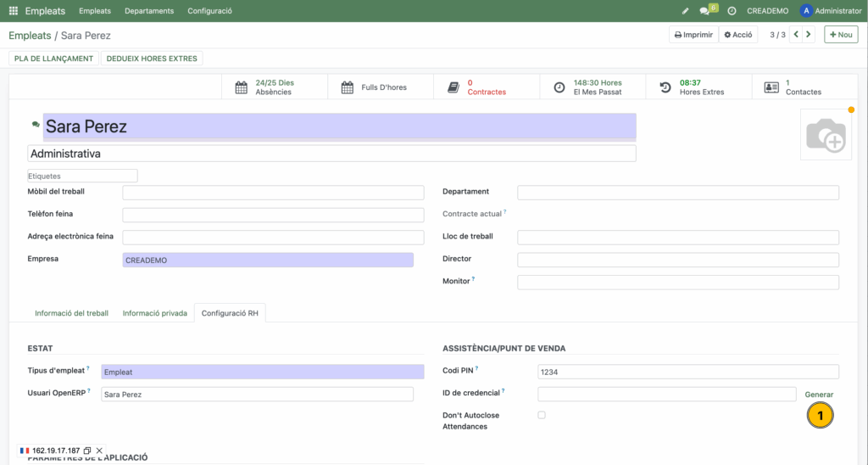This screenshot has height=465, width=868.
Task: Open the Departament dropdown field
Action: (x=677, y=193)
